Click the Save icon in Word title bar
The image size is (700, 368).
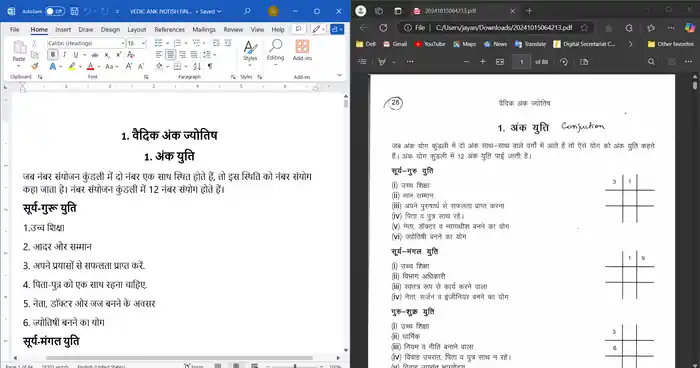point(75,11)
